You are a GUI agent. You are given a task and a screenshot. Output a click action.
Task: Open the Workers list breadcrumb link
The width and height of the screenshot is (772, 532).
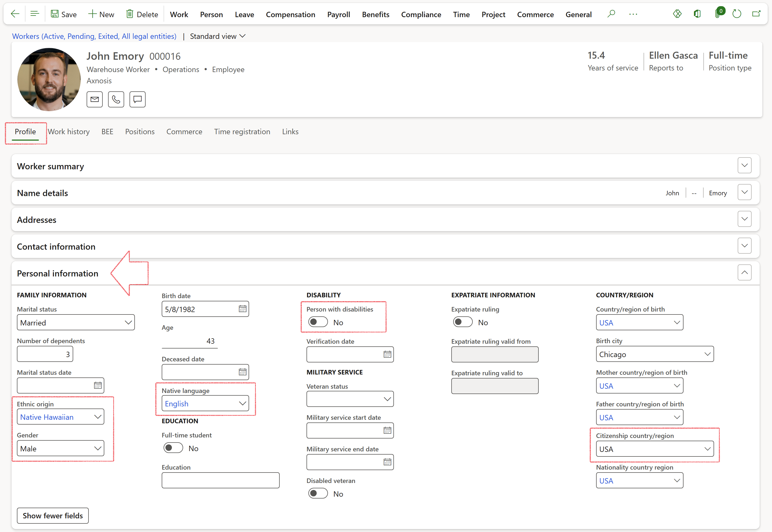tap(94, 36)
